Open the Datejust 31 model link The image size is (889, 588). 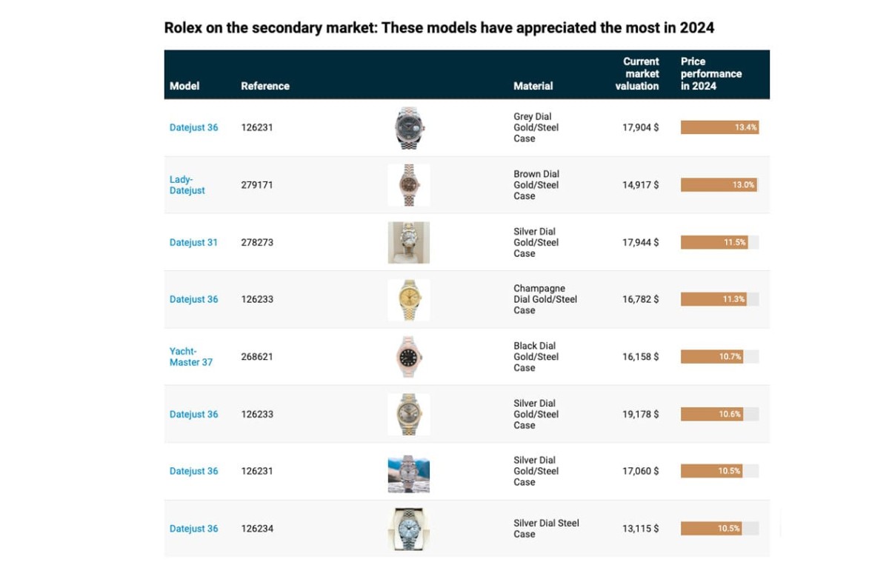[193, 242]
